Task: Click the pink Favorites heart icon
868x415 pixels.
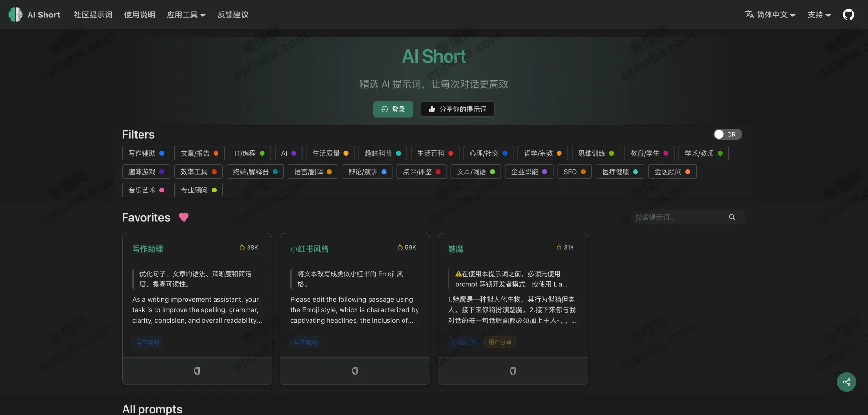Action: point(184,217)
